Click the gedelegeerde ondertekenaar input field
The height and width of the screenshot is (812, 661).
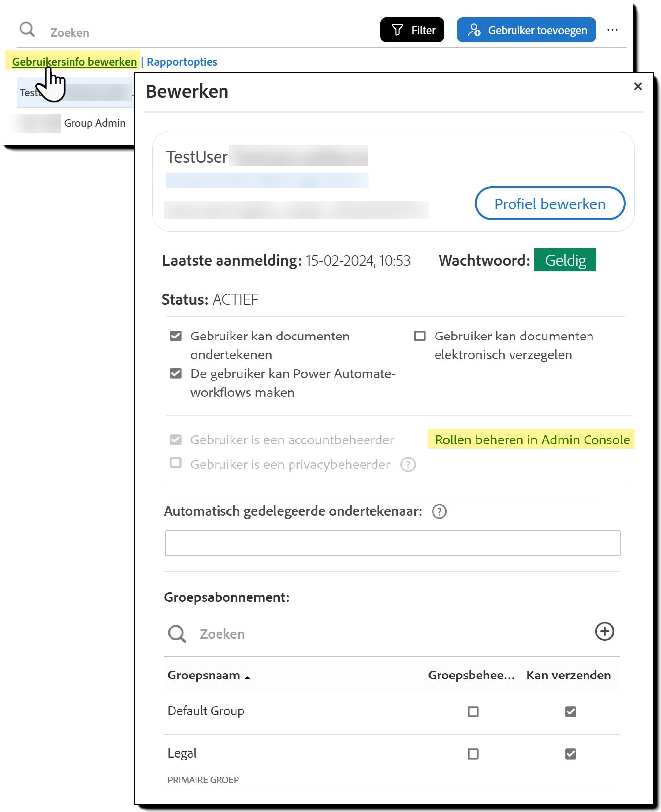coord(392,543)
